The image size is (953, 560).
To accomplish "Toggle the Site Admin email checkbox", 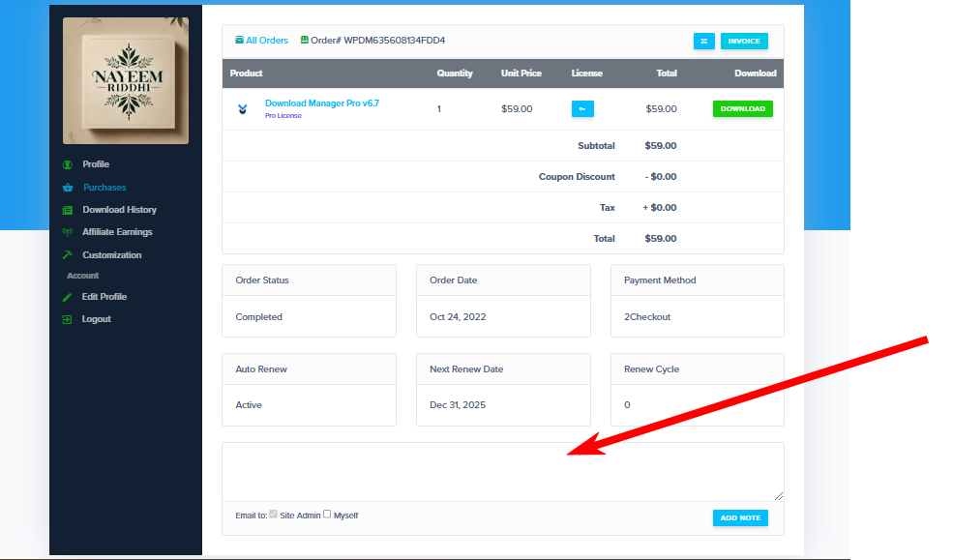I will (274, 515).
